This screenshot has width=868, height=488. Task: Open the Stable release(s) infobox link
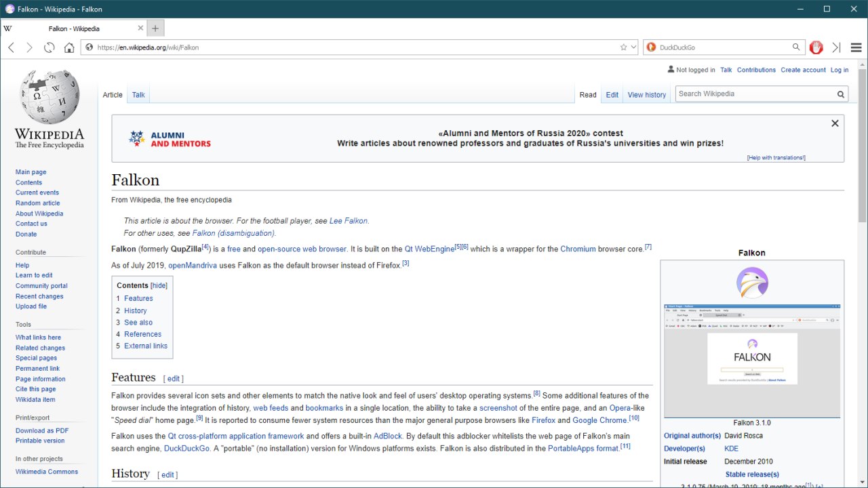[752, 474]
